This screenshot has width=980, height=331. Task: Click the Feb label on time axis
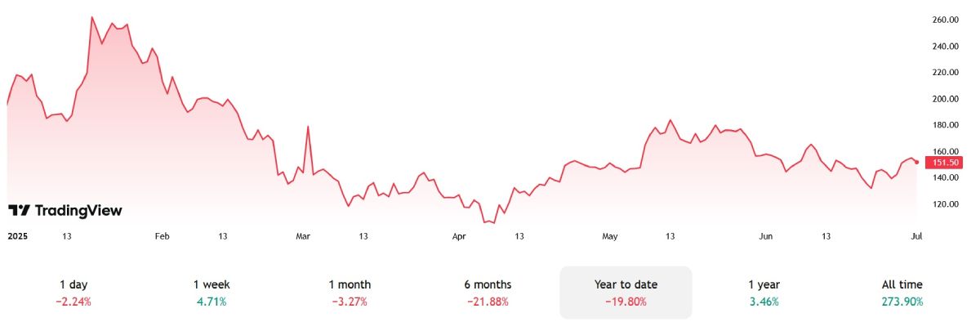coord(162,236)
